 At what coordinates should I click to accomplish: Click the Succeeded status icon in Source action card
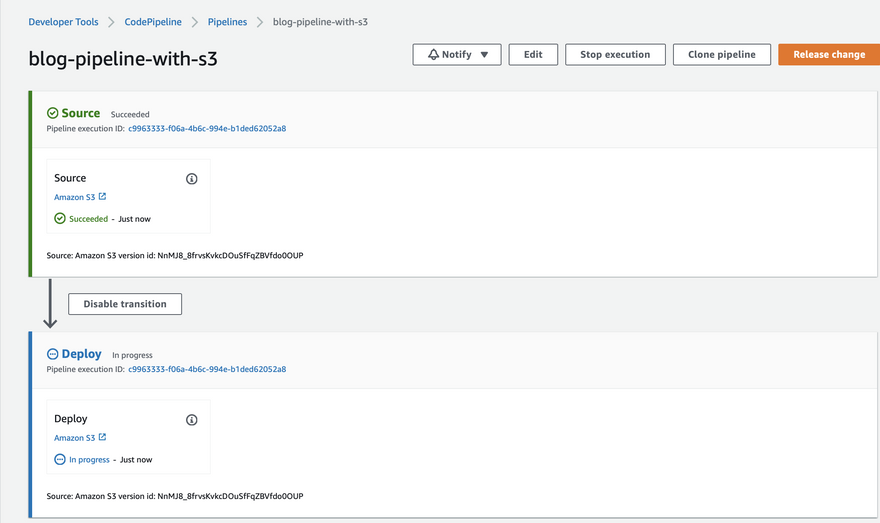click(60, 218)
